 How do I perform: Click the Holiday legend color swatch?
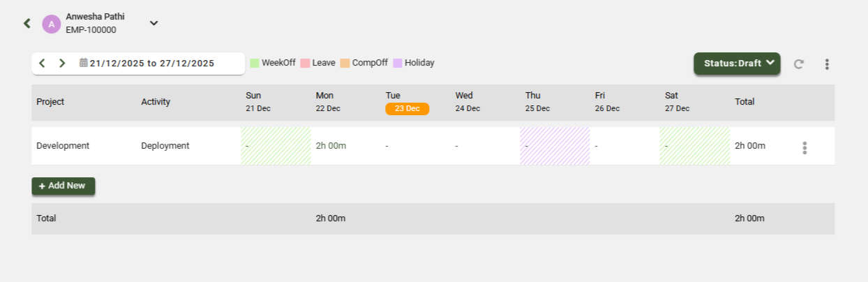398,64
